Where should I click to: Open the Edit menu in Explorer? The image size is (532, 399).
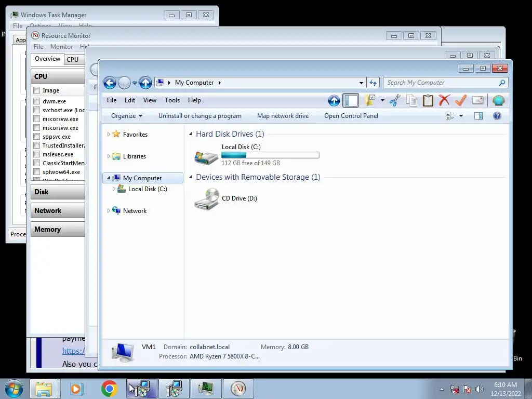(x=129, y=100)
